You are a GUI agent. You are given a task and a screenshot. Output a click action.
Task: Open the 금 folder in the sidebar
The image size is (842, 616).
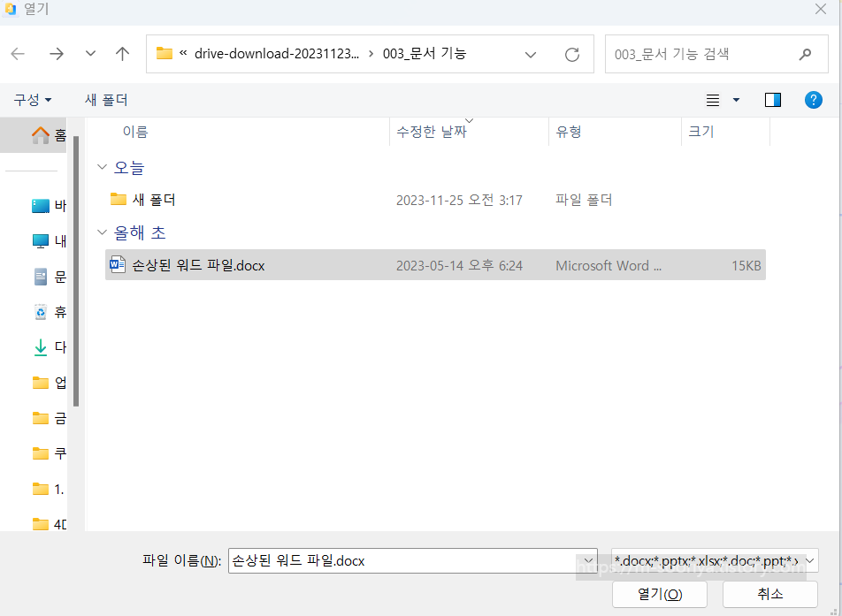pyautogui.click(x=49, y=418)
